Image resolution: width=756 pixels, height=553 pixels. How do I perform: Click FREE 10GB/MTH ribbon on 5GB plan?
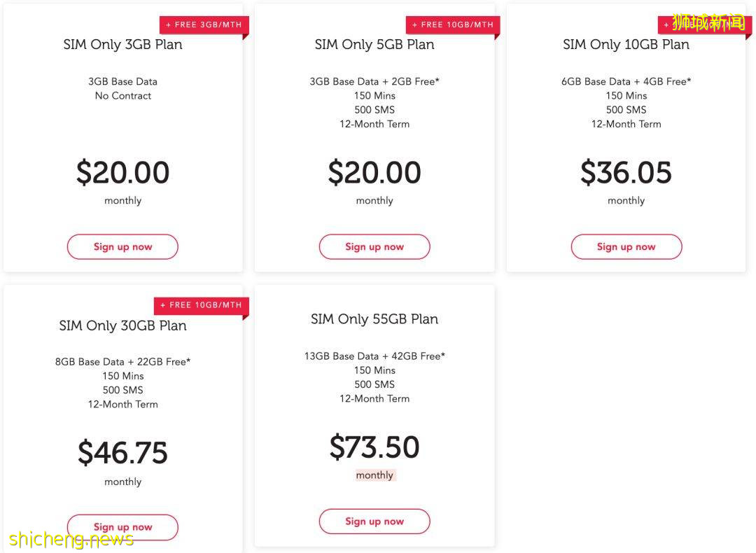[452, 24]
